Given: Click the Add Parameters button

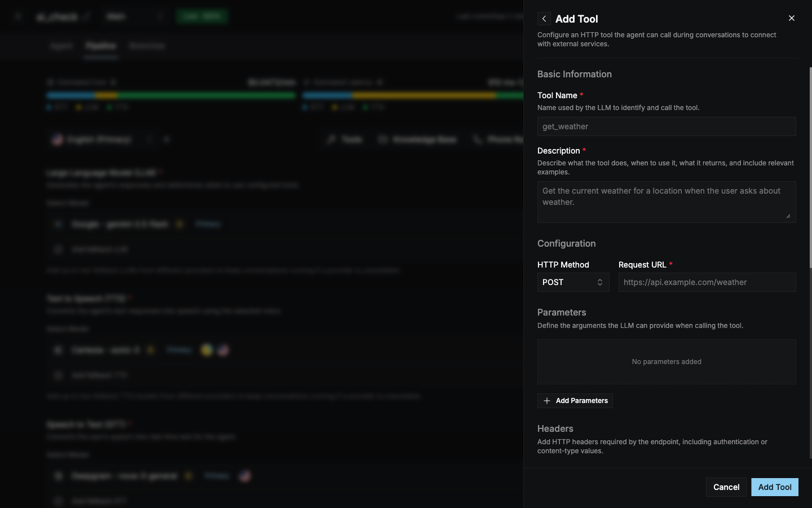Looking at the screenshot, I should 575,401.
